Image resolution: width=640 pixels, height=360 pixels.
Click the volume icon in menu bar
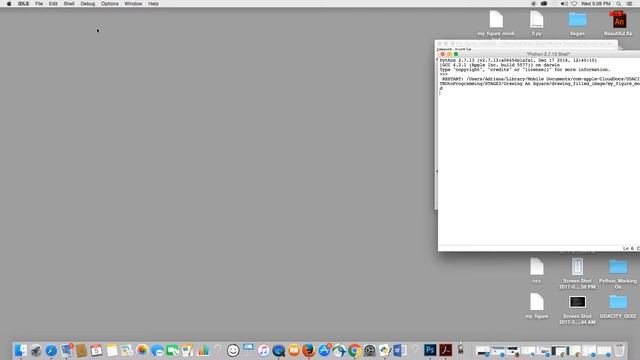point(564,4)
